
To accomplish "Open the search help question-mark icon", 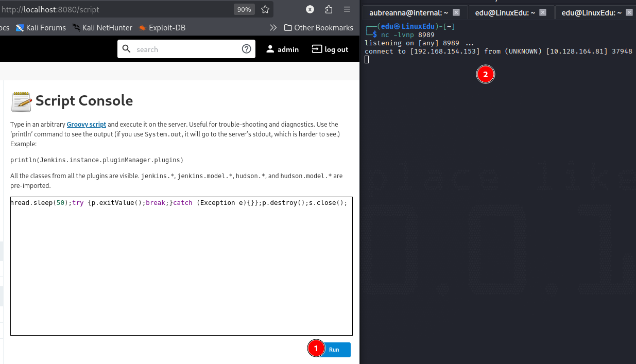I will click(x=247, y=49).
